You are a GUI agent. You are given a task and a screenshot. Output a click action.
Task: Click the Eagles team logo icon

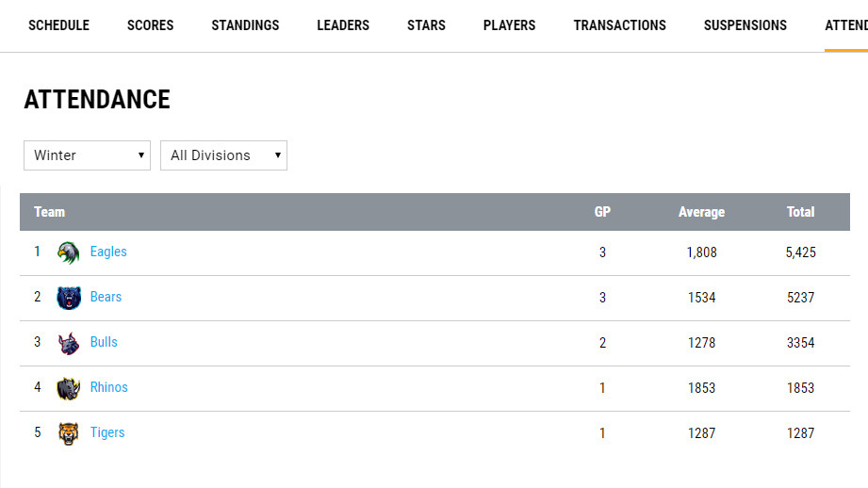(x=68, y=252)
